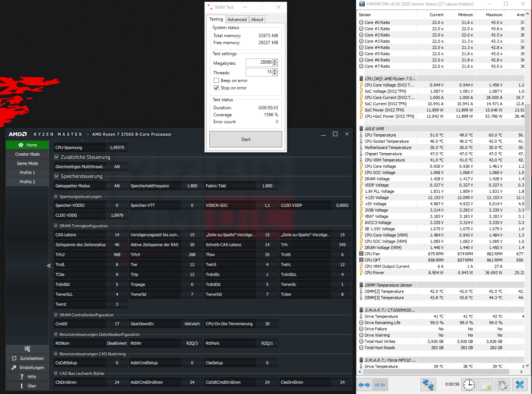Viewport: 532px width, 394px height.
Task: Click HWiNFO horizontal scrollbar right arrow
Action: 521,372
